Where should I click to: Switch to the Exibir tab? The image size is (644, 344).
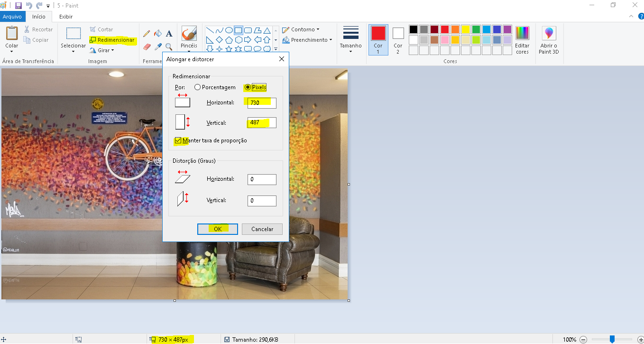click(65, 16)
